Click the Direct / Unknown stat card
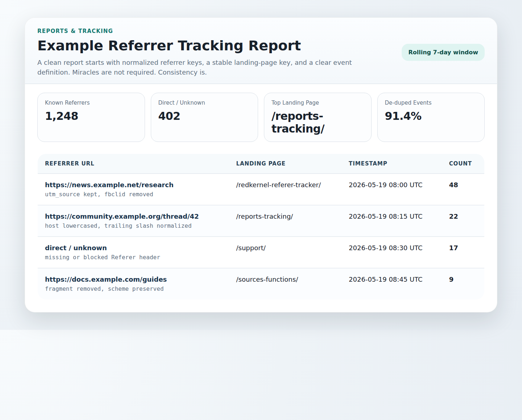The height and width of the screenshot is (420, 522). [x=204, y=117]
